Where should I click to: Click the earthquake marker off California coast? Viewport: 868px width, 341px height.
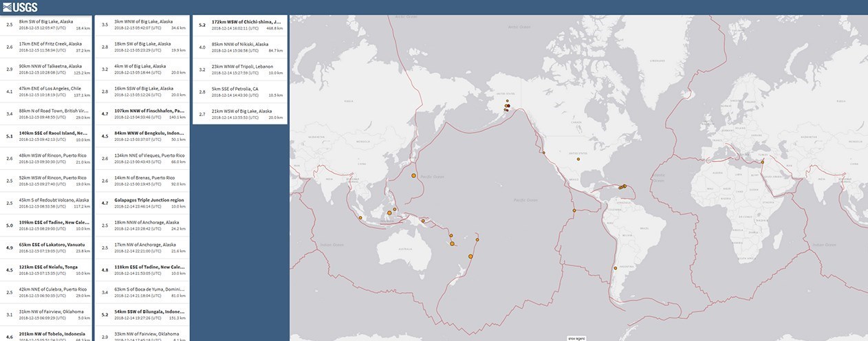click(x=543, y=153)
